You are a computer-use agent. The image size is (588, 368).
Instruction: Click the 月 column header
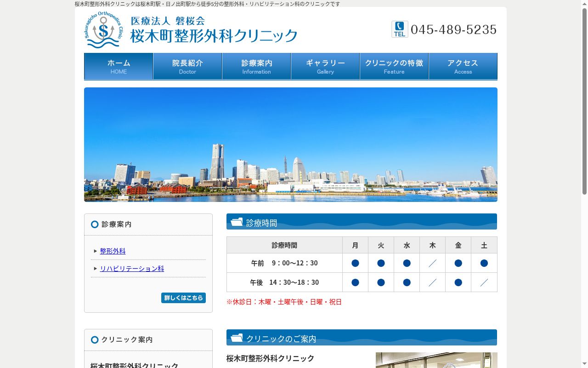[355, 245]
